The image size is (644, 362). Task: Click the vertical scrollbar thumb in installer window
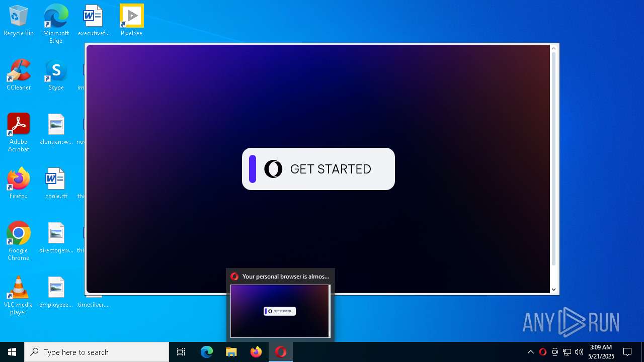click(554, 158)
